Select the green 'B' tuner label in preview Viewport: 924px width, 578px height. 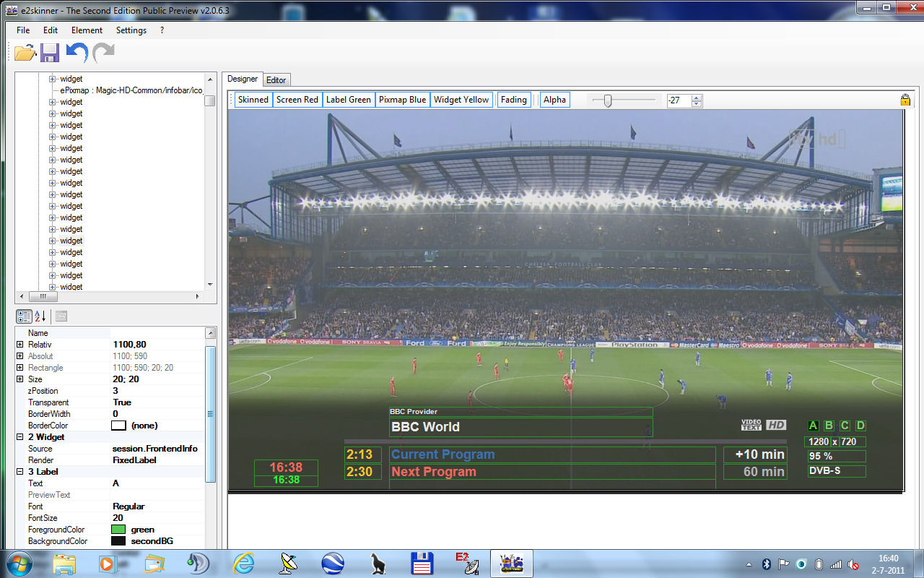[829, 426]
